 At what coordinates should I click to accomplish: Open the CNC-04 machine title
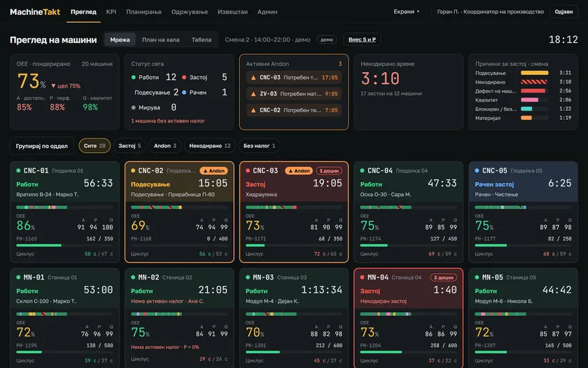[380, 170]
